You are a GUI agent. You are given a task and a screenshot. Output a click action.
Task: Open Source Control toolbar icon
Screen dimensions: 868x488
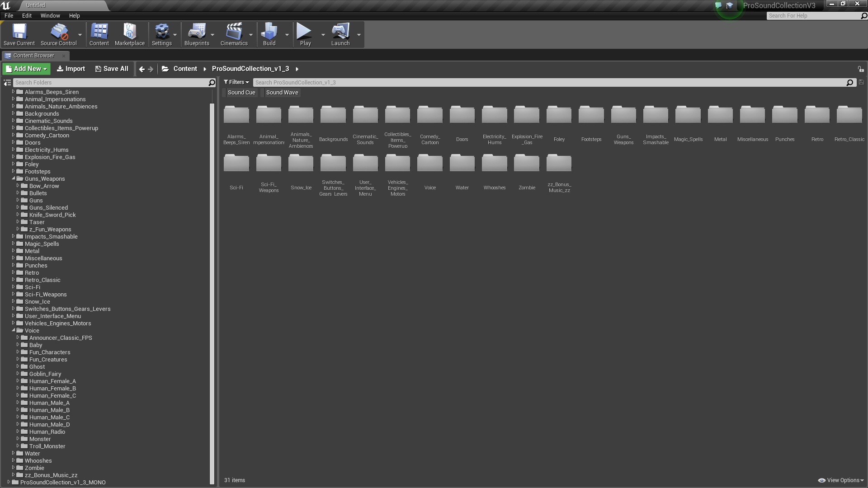[59, 34]
